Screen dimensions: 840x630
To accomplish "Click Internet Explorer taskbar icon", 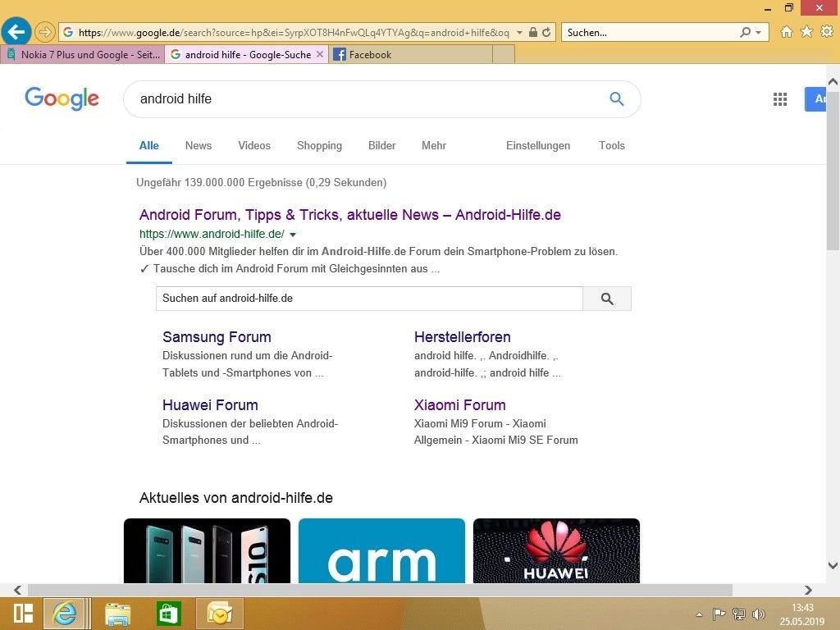I will click(x=65, y=614).
